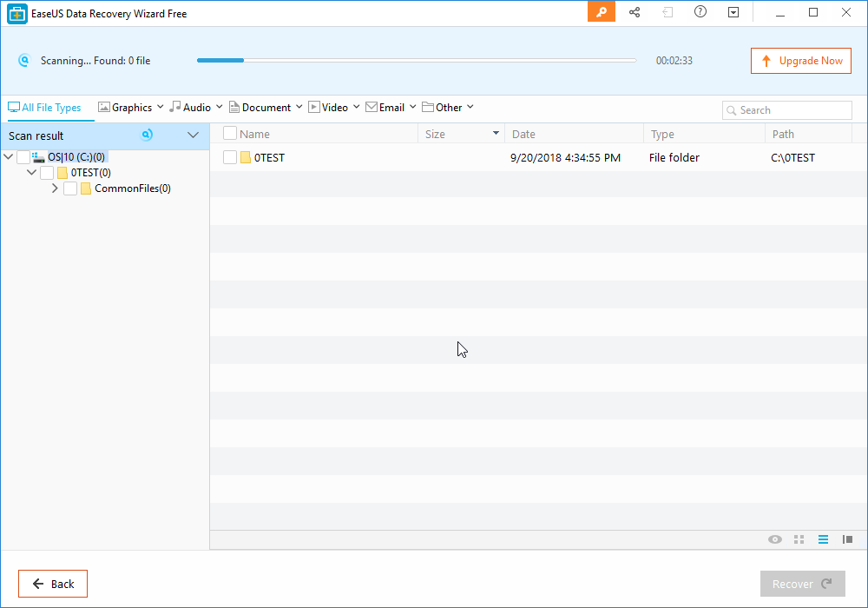Click the OS drive icon in tree

38,157
